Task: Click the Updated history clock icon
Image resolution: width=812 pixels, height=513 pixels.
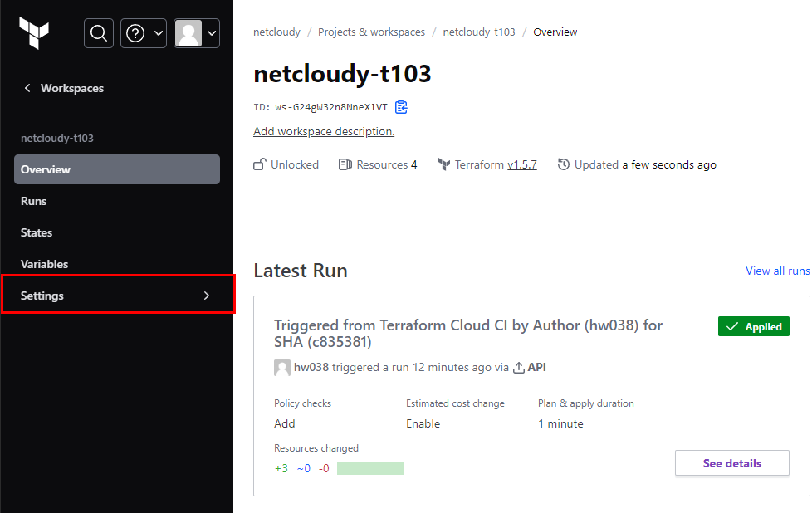Action: pos(564,164)
